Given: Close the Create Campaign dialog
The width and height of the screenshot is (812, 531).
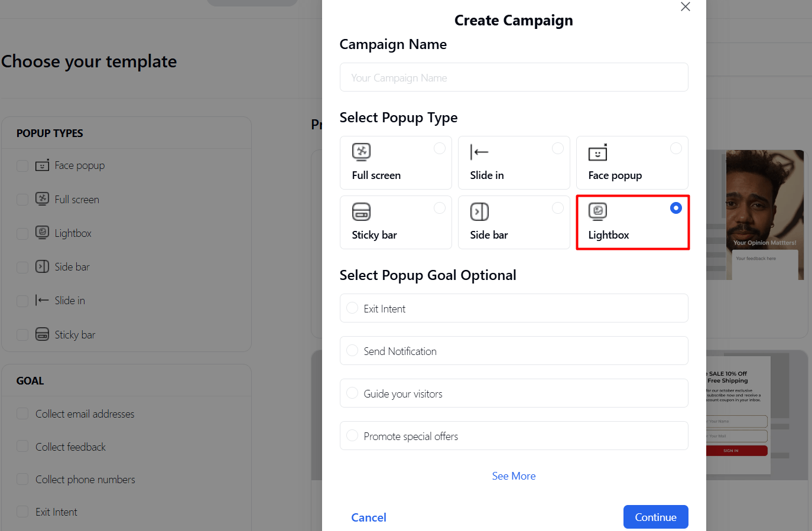Looking at the screenshot, I should 685,6.
